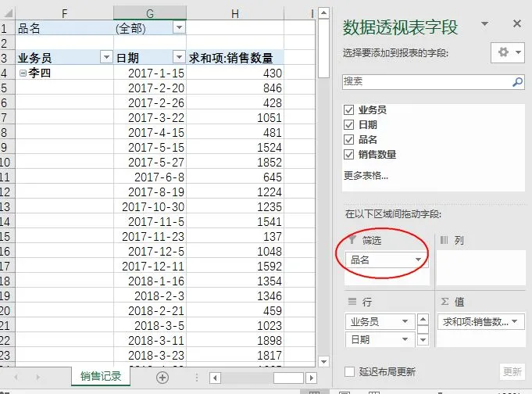
Task: Select the value cell 1852
Action: pos(235,162)
